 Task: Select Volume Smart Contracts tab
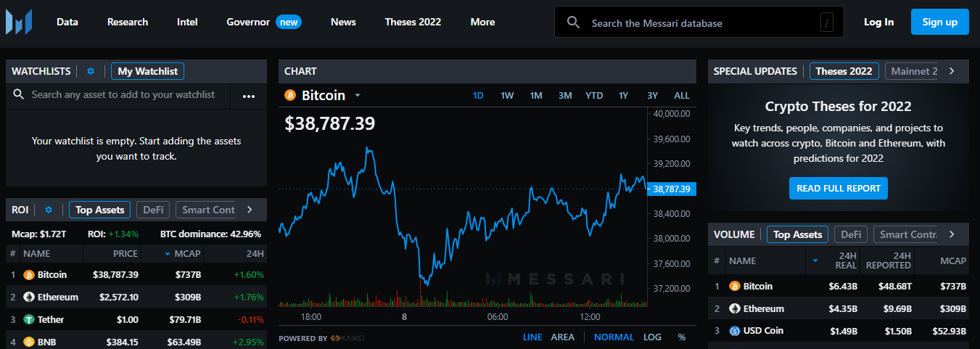click(907, 234)
